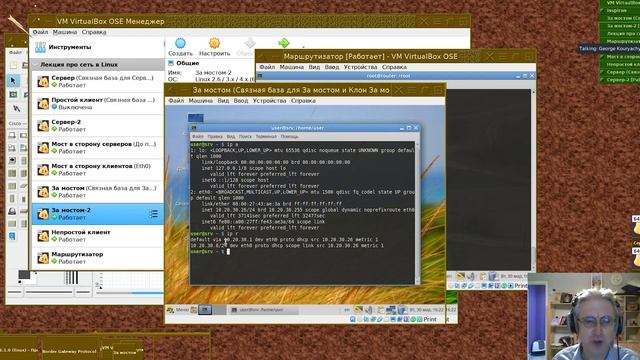Image resolution: width=640 pixels, height=360 pixels.
Task: Click the guest panel volume icon
Action: coord(368,310)
